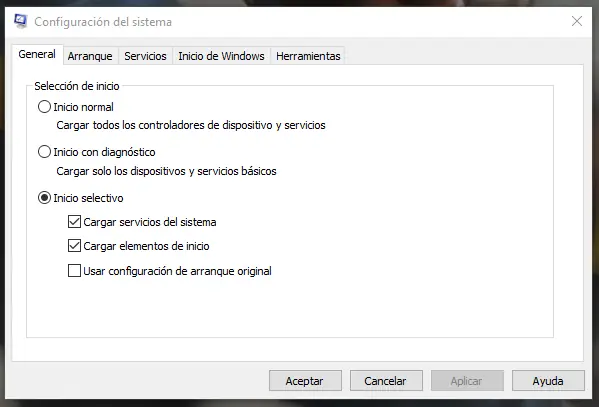The height and width of the screenshot is (407, 599).
Task: Toggle Cargar elementos de inicio checkbox
Action: pyautogui.click(x=74, y=246)
